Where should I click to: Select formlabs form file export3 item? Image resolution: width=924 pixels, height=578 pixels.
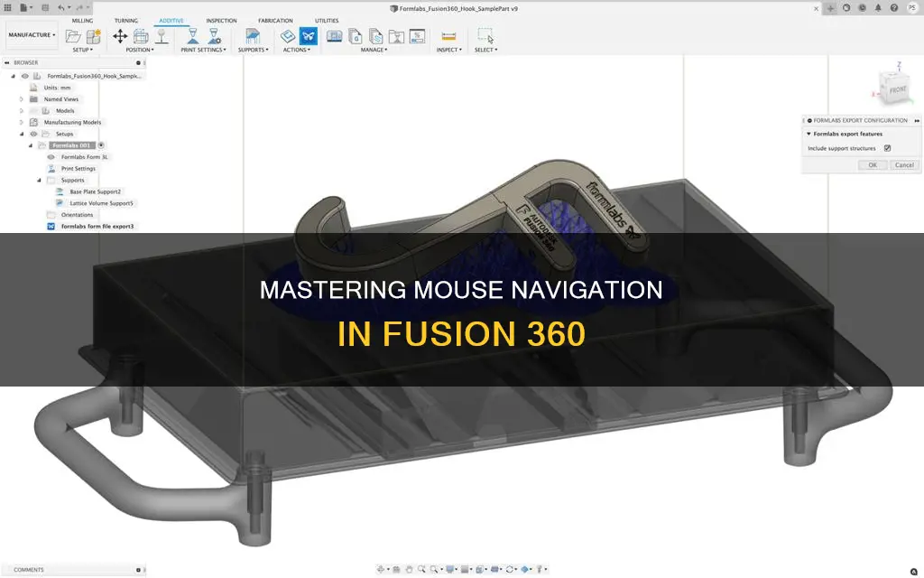tap(97, 227)
